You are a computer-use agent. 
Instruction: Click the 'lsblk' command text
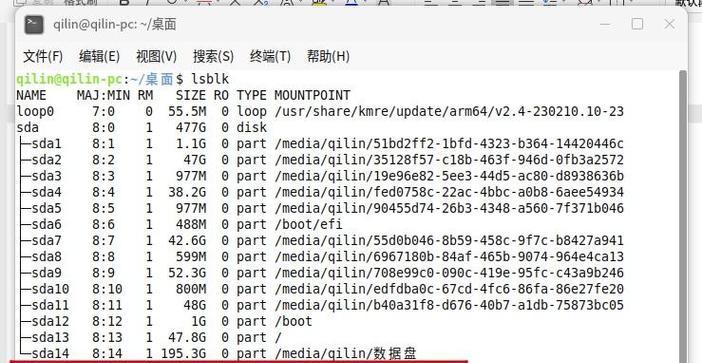click(x=210, y=79)
